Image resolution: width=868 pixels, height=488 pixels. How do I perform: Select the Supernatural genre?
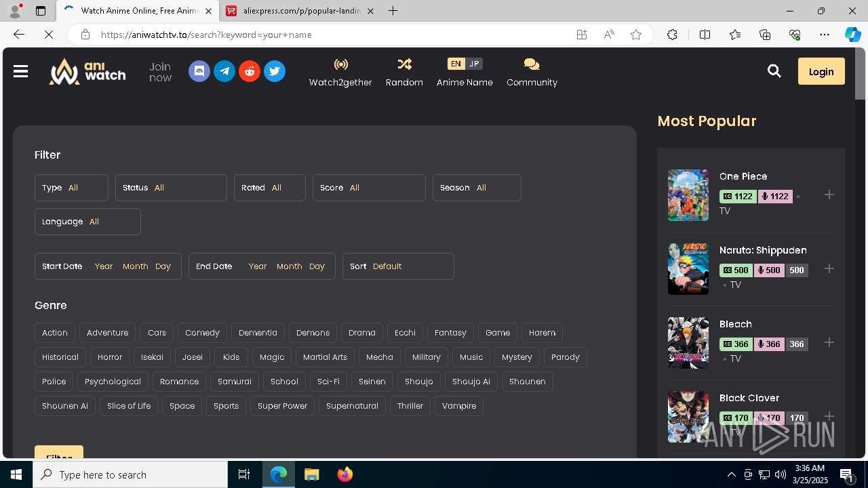tap(352, 406)
